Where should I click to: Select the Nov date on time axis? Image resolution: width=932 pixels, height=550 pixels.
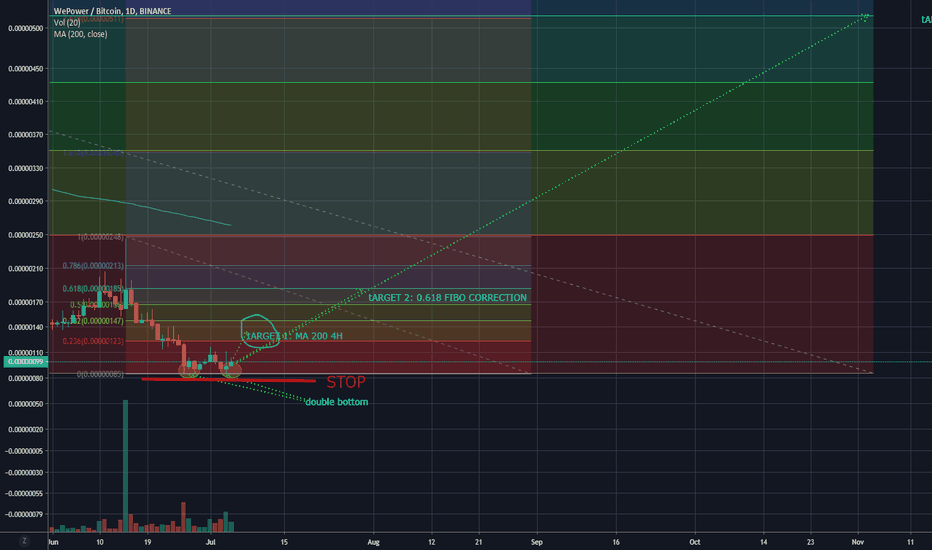click(857, 542)
